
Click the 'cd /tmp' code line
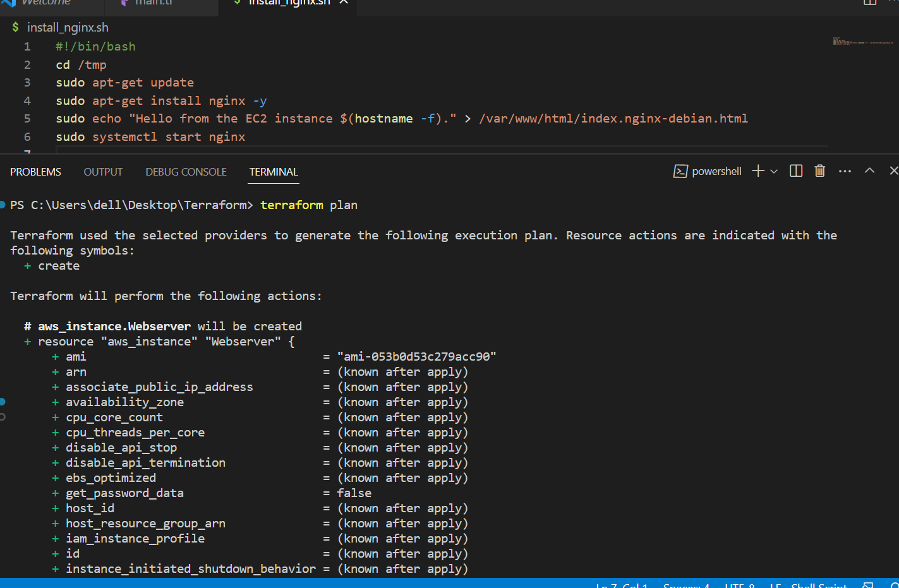click(81, 64)
